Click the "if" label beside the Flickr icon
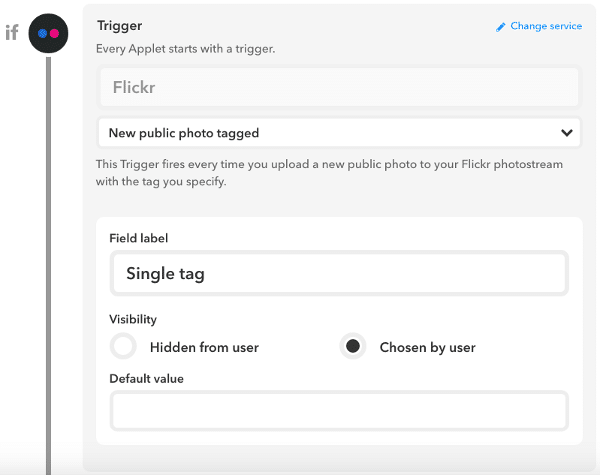600x475 pixels. [x=12, y=32]
